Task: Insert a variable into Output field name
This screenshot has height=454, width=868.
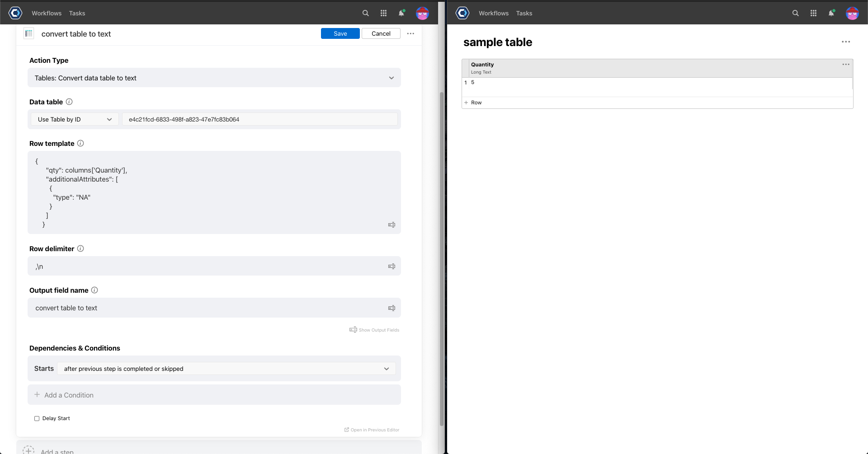Action: point(392,308)
